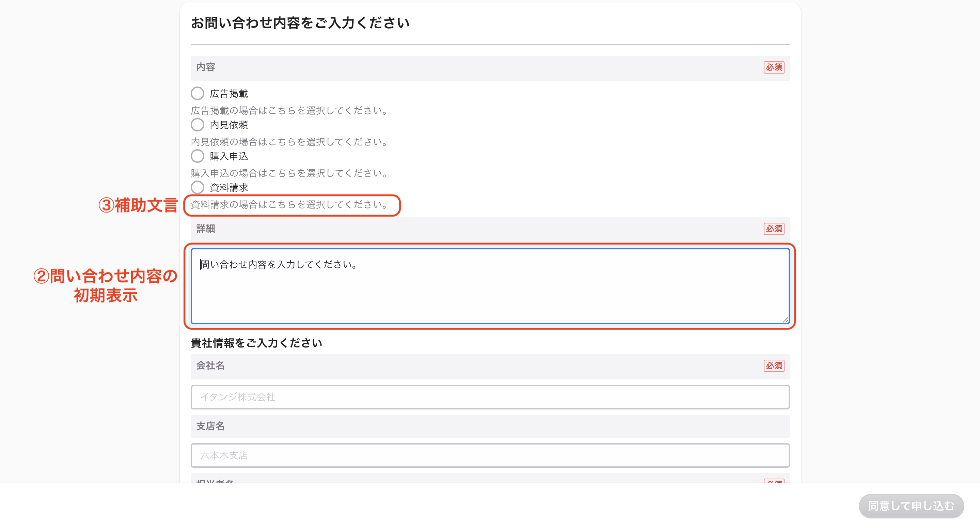This screenshot has width=980, height=528.
Task: Click the 必須 badge beside 内容
Action: click(774, 67)
